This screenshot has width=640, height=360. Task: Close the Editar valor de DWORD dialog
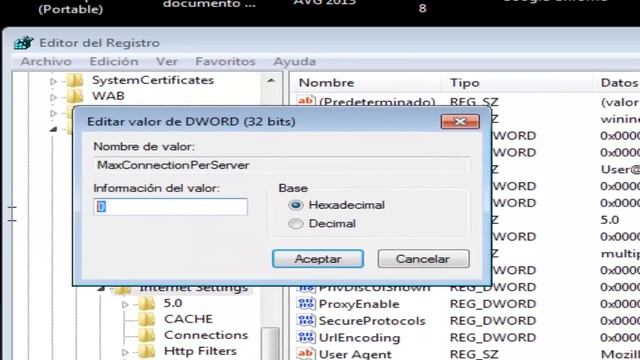pos(460,122)
